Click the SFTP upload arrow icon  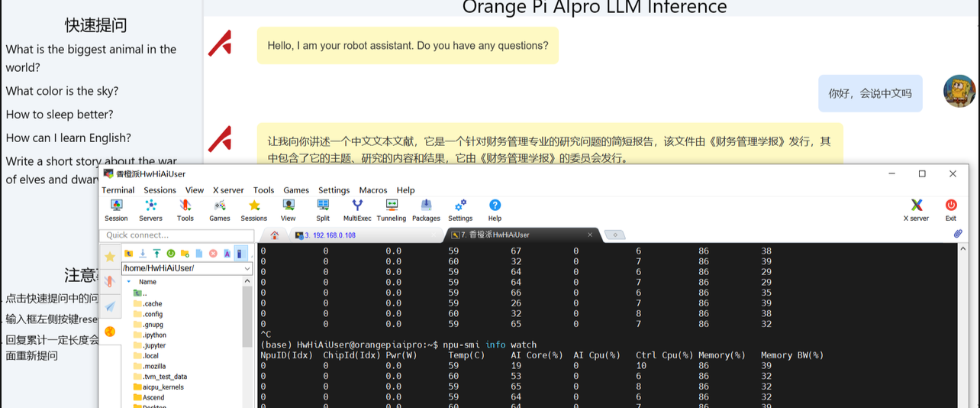click(156, 254)
